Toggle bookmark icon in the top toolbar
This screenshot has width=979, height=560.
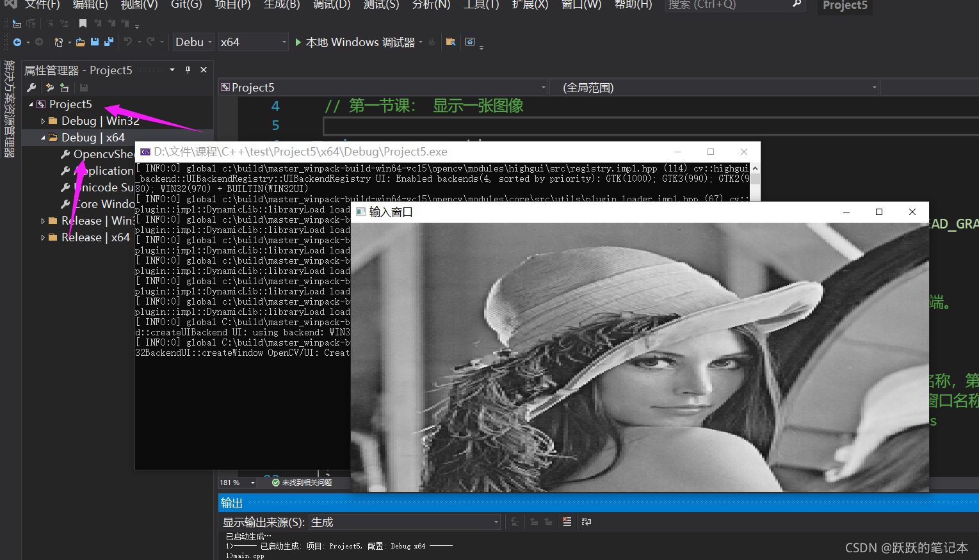coord(83,24)
